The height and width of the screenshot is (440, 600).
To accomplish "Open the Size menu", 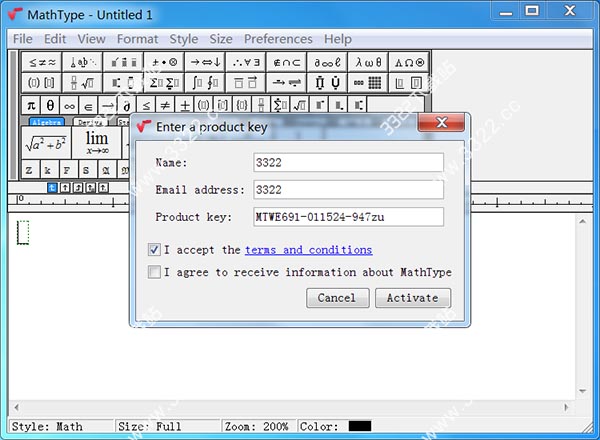I will click(x=221, y=39).
